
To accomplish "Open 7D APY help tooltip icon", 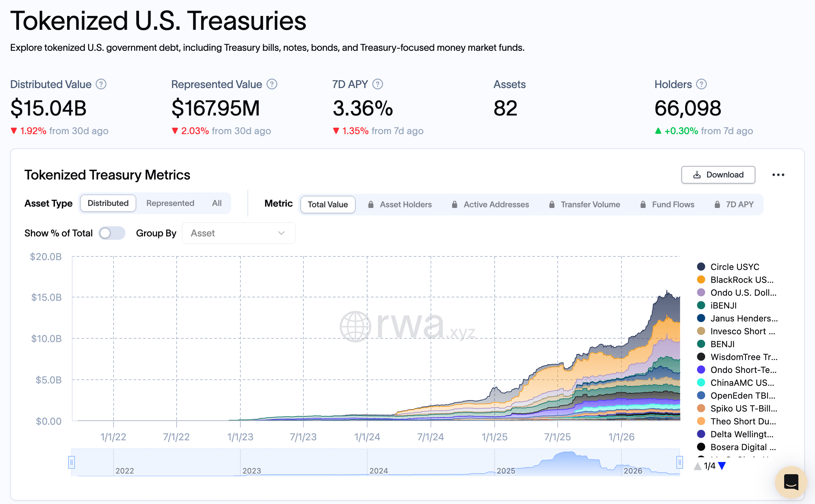I will click(x=377, y=84).
